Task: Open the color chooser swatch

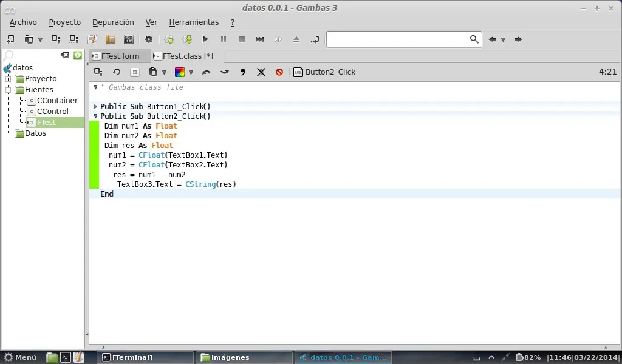Action: point(180,72)
